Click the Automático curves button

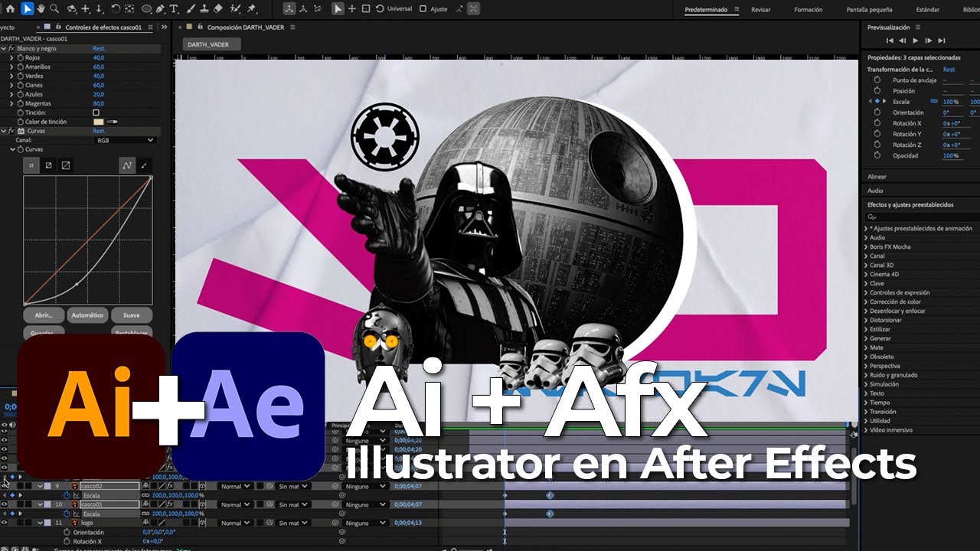click(x=87, y=315)
